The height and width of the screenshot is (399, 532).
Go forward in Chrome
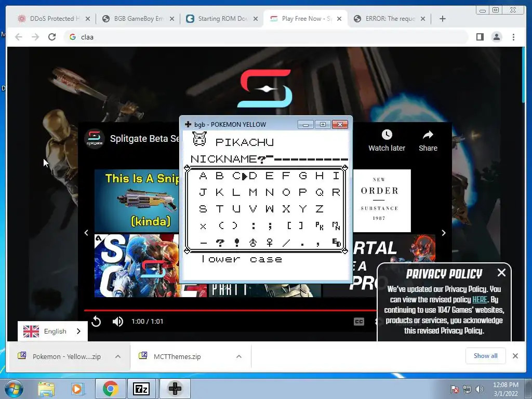click(35, 37)
